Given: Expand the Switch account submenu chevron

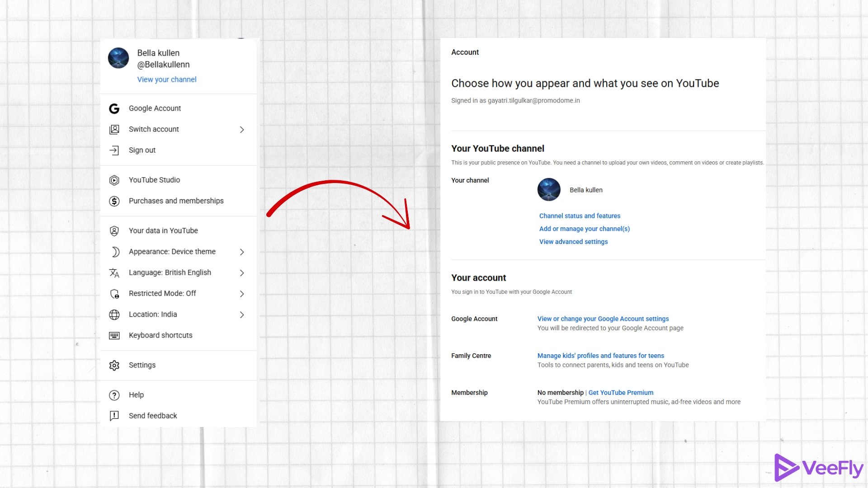Looking at the screenshot, I should (x=242, y=130).
